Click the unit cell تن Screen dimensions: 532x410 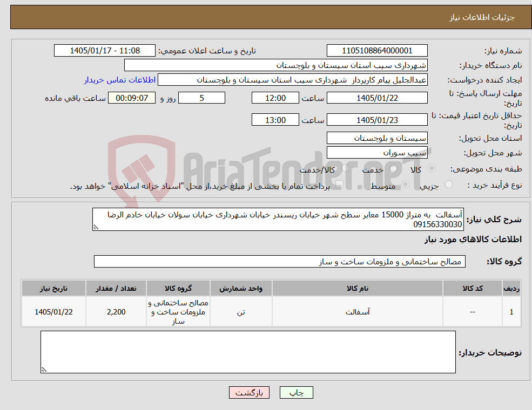point(241,312)
